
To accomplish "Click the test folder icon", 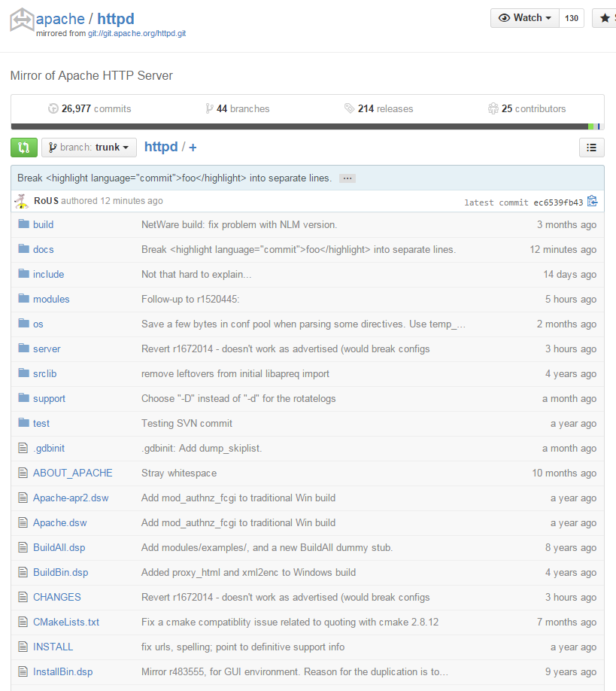I will [24, 422].
